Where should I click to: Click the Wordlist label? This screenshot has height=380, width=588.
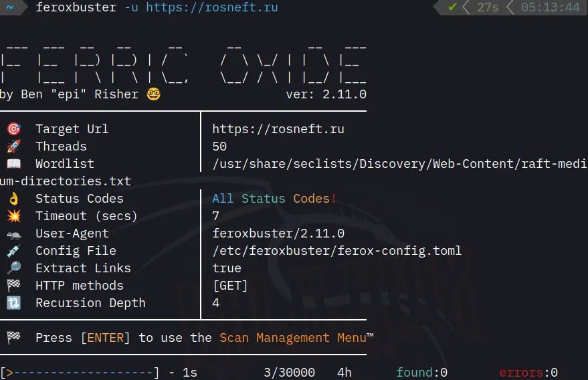(64, 163)
